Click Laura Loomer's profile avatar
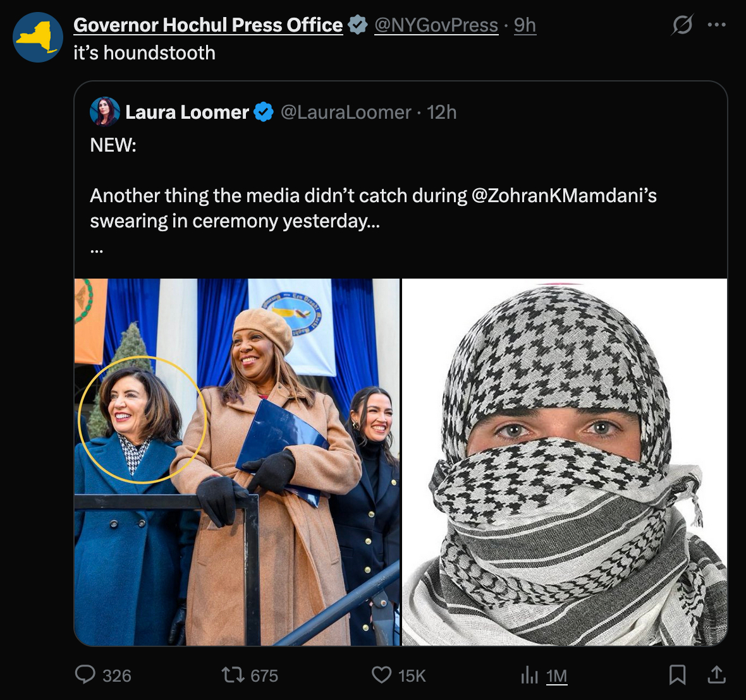 (x=105, y=112)
